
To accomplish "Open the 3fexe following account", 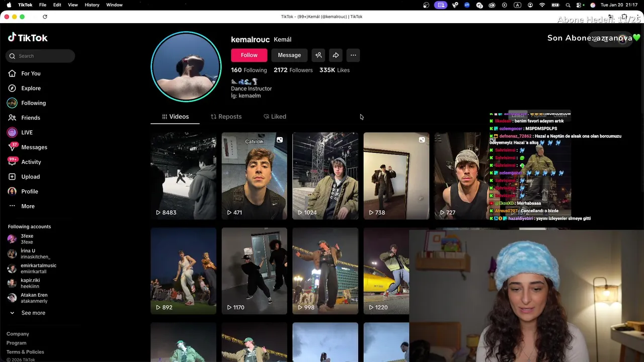I will 21,239.
